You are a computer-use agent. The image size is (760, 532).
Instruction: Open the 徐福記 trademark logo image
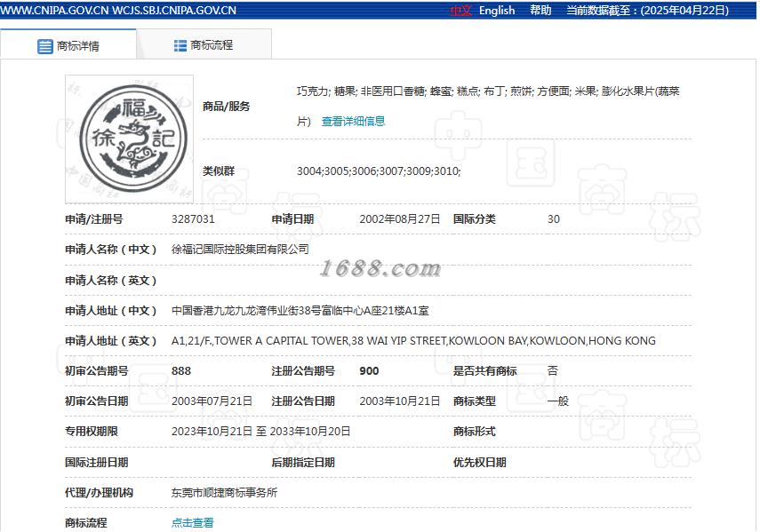point(130,139)
